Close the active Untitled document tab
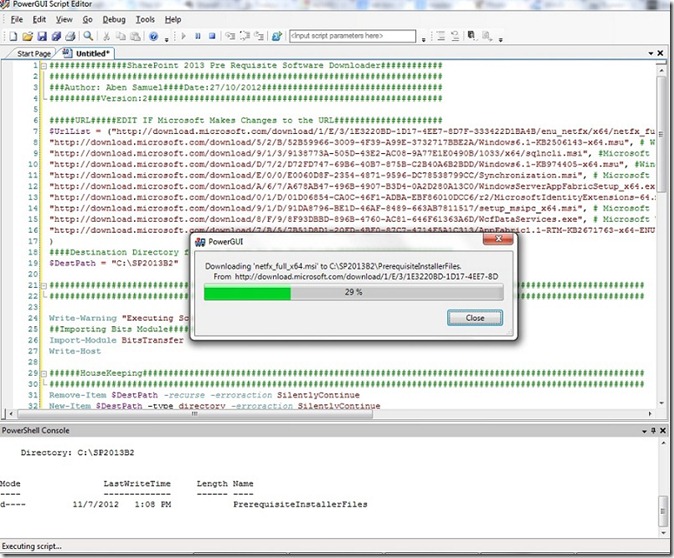674x558 pixels. click(x=661, y=53)
